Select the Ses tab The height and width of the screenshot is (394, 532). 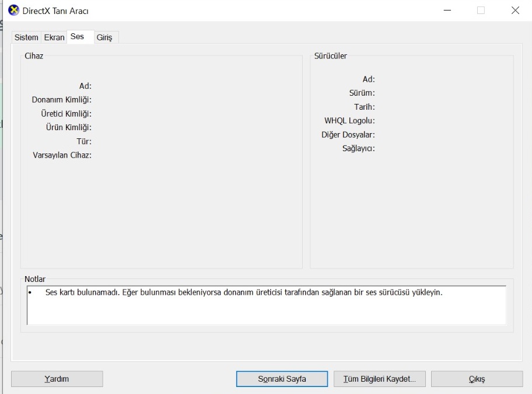point(80,37)
